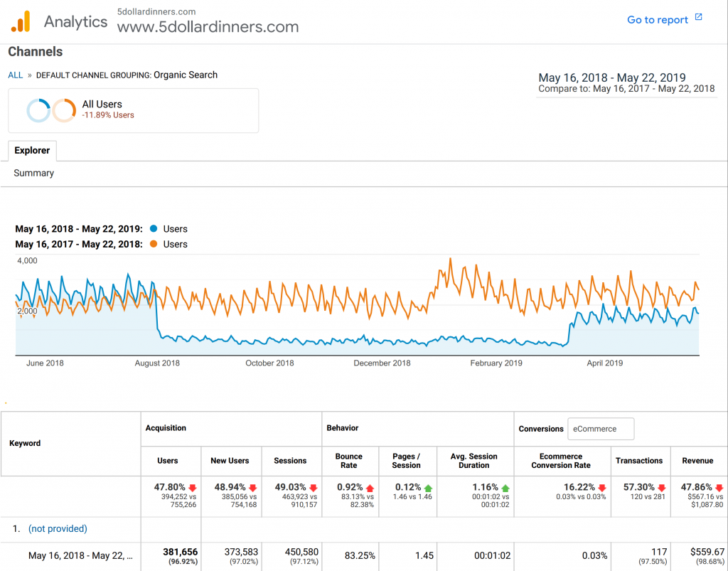Sort by the Sessions column header

(x=290, y=461)
